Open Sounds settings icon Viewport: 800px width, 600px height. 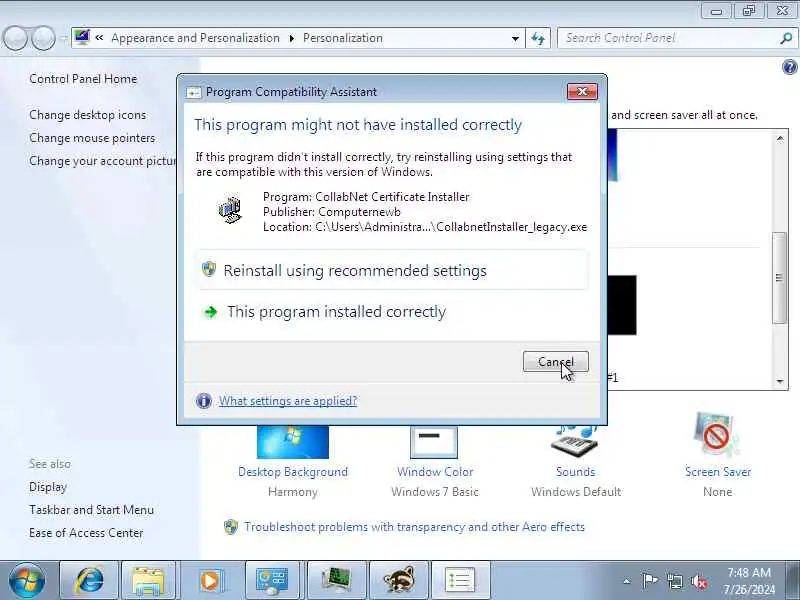575,442
